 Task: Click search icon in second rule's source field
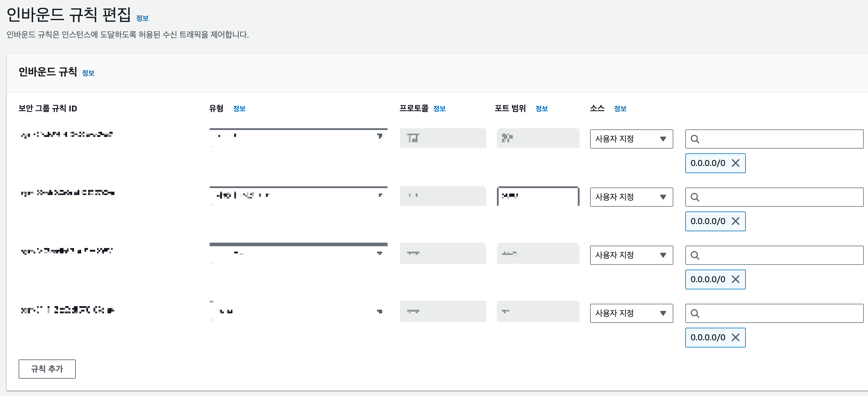click(695, 197)
